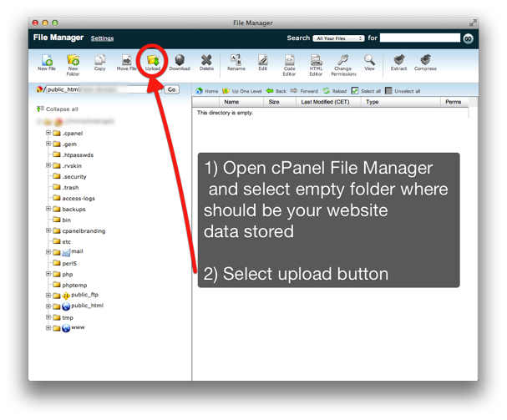Image resolution: width=507 pixels, height=420 pixels.
Task: Expand the www folder node
Action: (48, 328)
